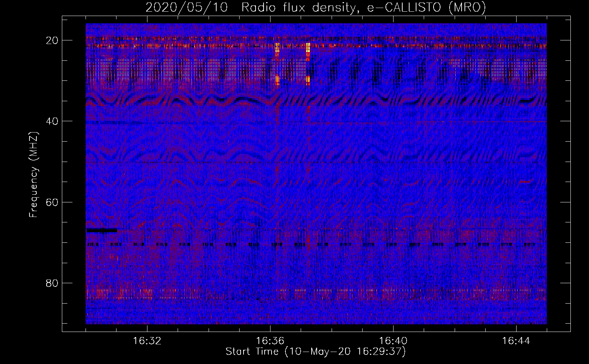Viewport: 589px width, 364px height.
Task: Click the 16:40 time tick label
Action: point(393,341)
